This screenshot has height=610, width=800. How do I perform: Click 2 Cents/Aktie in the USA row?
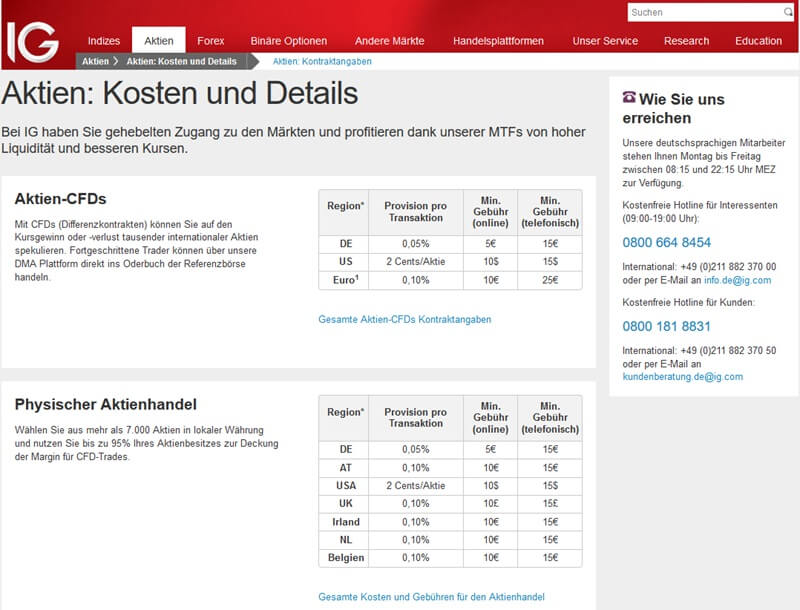[x=415, y=486]
